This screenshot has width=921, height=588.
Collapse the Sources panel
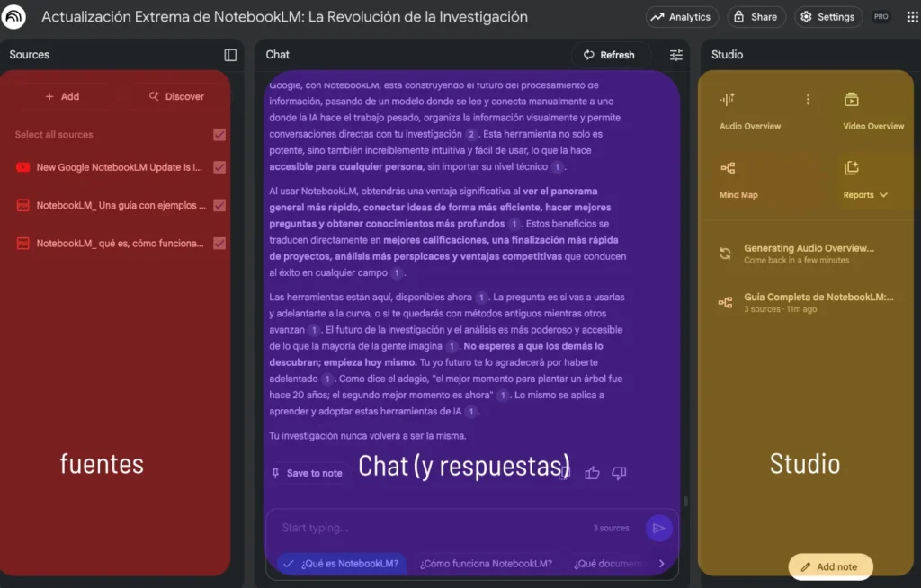pos(230,55)
